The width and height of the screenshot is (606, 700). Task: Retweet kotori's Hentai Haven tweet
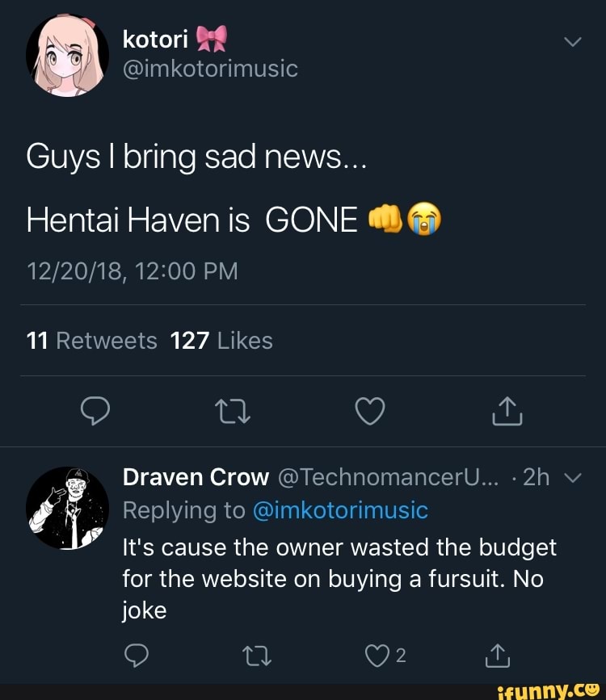(x=234, y=412)
